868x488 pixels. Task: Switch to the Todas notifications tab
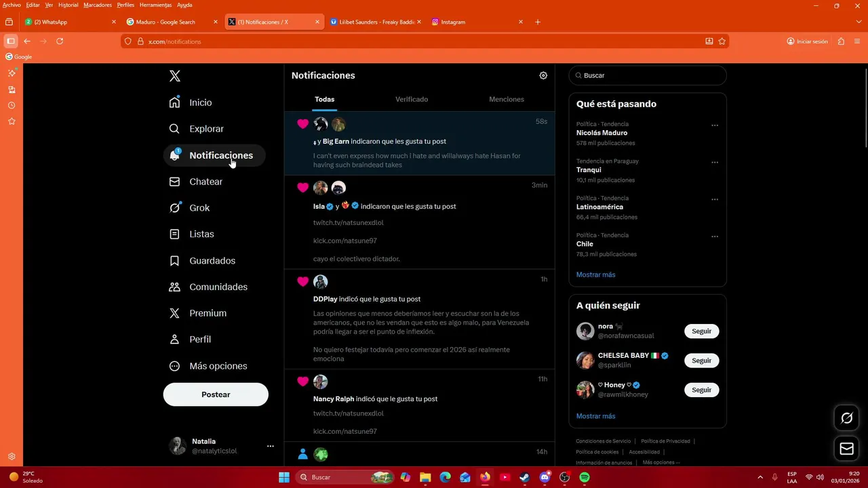point(324,99)
